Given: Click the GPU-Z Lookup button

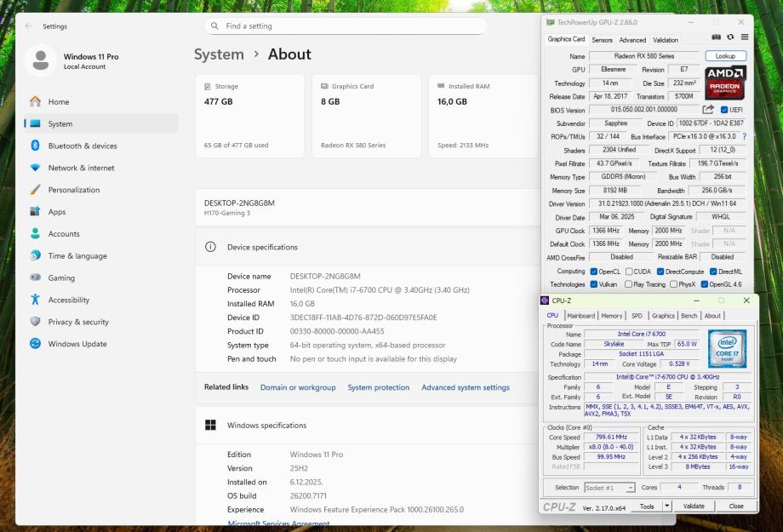Looking at the screenshot, I should click(x=725, y=56).
